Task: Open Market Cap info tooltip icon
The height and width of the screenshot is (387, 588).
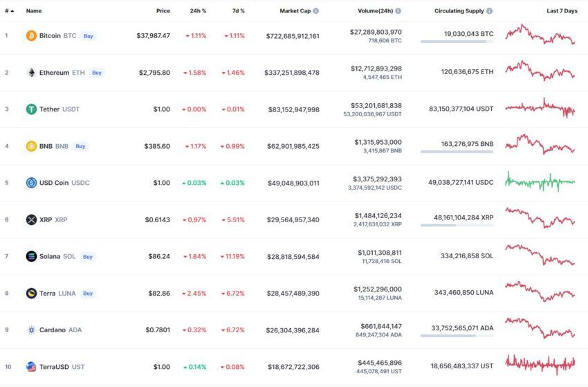Action: (315, 11)
